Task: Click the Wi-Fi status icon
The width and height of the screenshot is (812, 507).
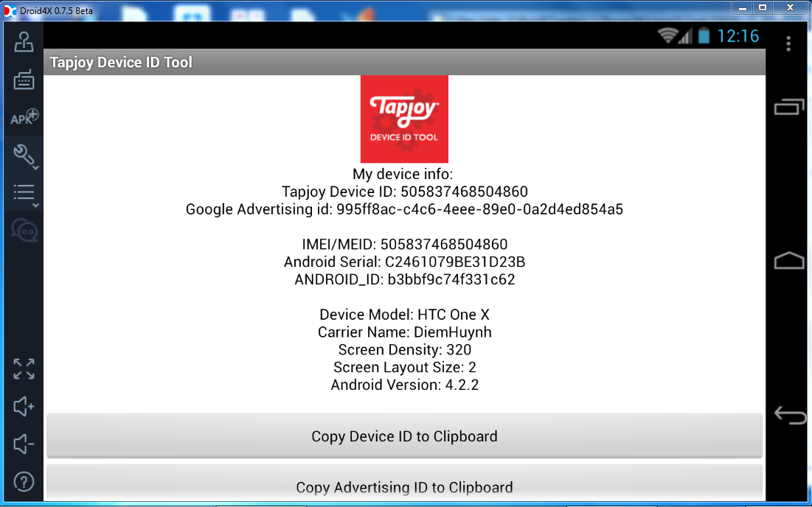Action: tap(667, 35)
